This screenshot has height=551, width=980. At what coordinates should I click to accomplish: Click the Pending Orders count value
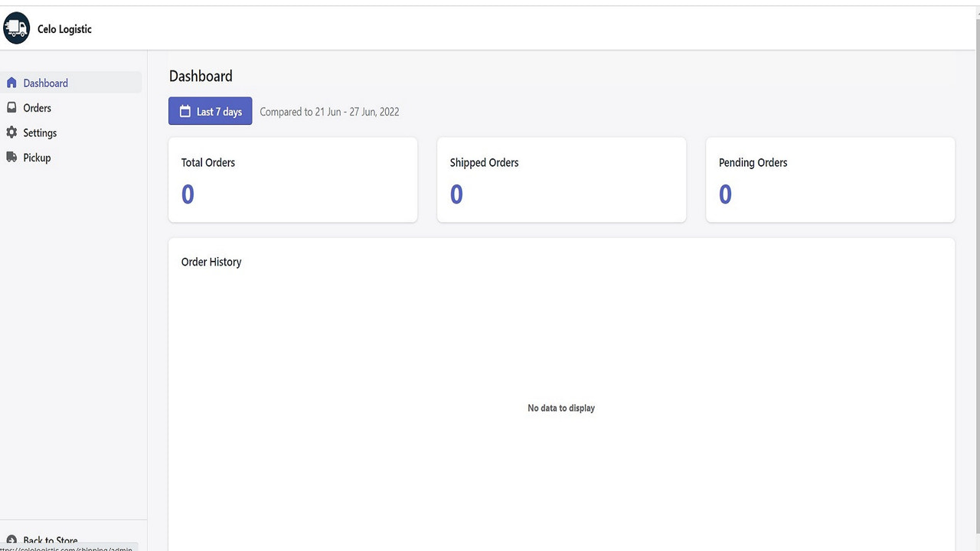725,194
